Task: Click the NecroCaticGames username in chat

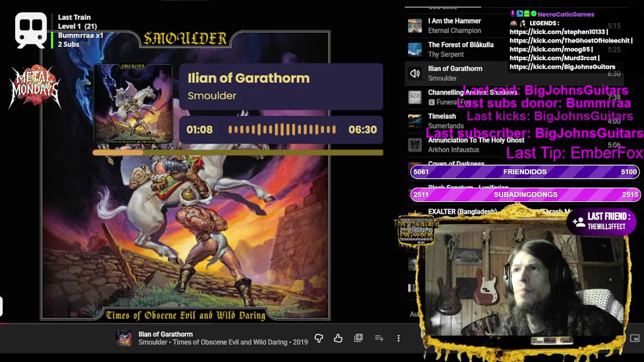Action: (x=566, y=15)
